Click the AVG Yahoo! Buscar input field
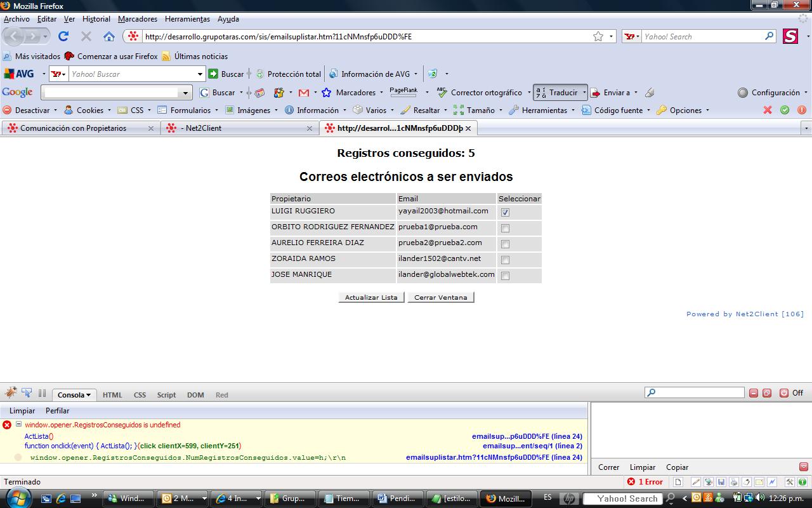 click(x=132, y=74)
